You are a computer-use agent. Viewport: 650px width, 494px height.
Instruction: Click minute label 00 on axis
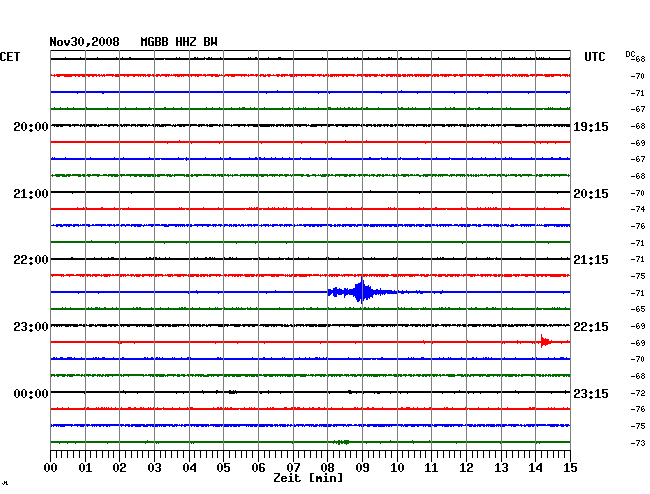coord(50,467)
